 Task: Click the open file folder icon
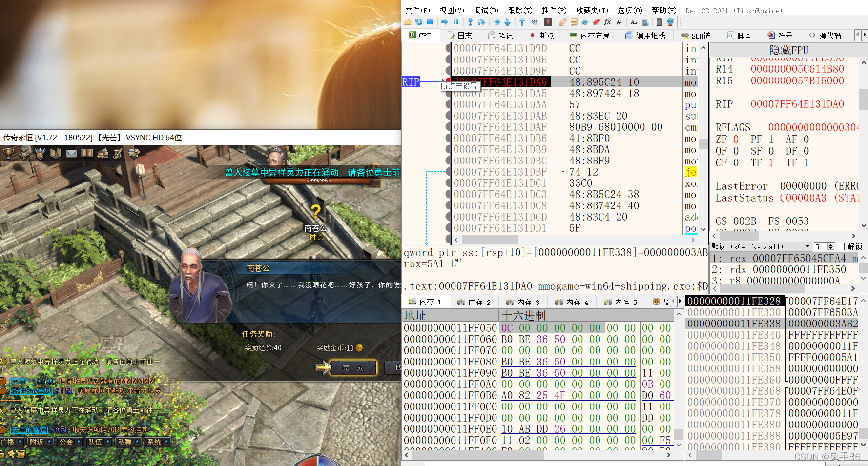pyautogui.click(x=407, y=22)
